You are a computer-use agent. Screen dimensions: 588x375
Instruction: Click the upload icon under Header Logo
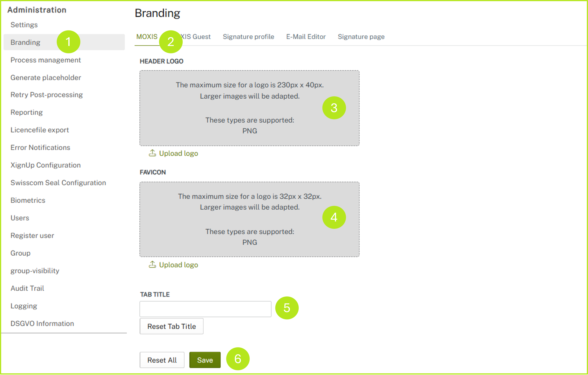click(x=152, y=153)
